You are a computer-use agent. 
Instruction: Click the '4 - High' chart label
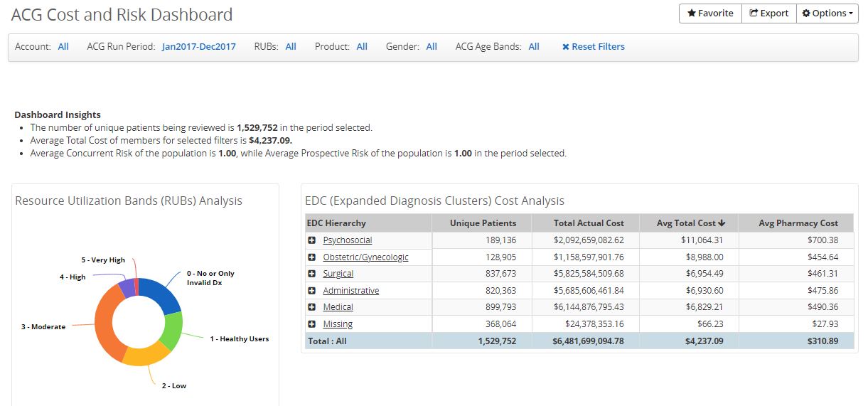point(73,277)
